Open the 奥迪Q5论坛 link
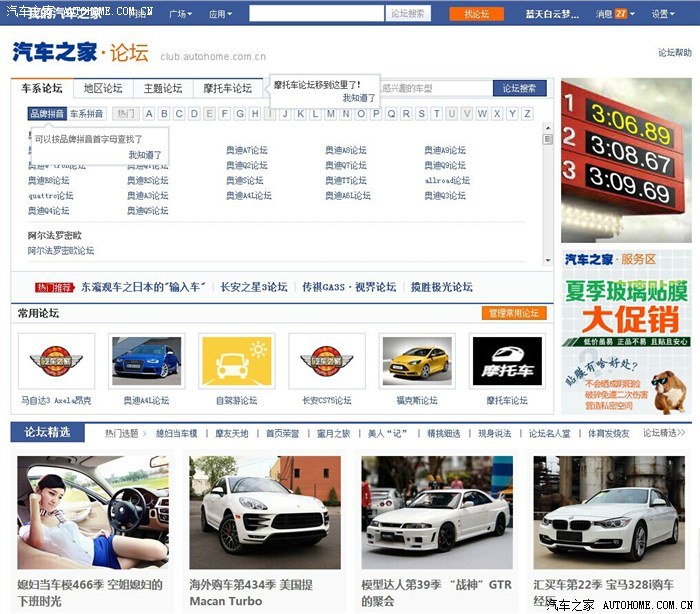 click(x=148, y=211)
